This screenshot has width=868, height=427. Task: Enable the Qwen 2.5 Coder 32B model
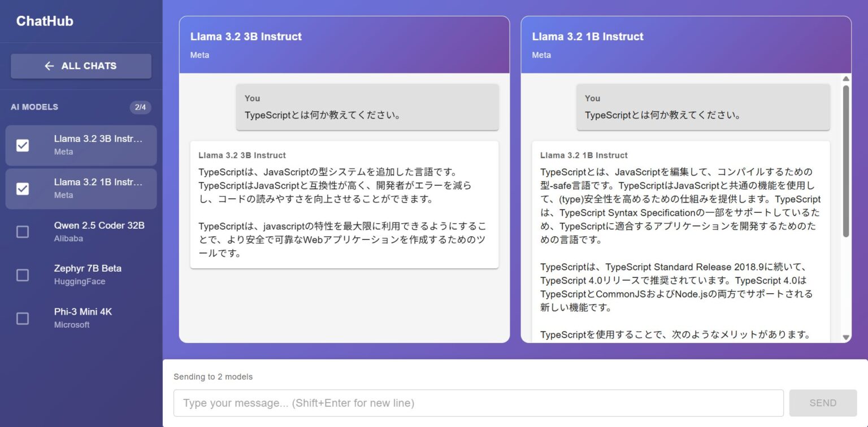(23, 232)
